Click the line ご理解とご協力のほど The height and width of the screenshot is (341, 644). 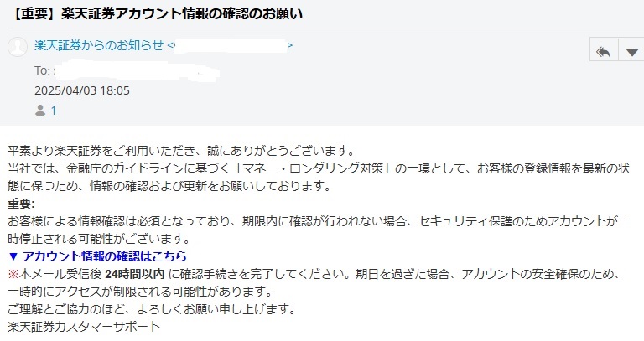pos(152,309)
